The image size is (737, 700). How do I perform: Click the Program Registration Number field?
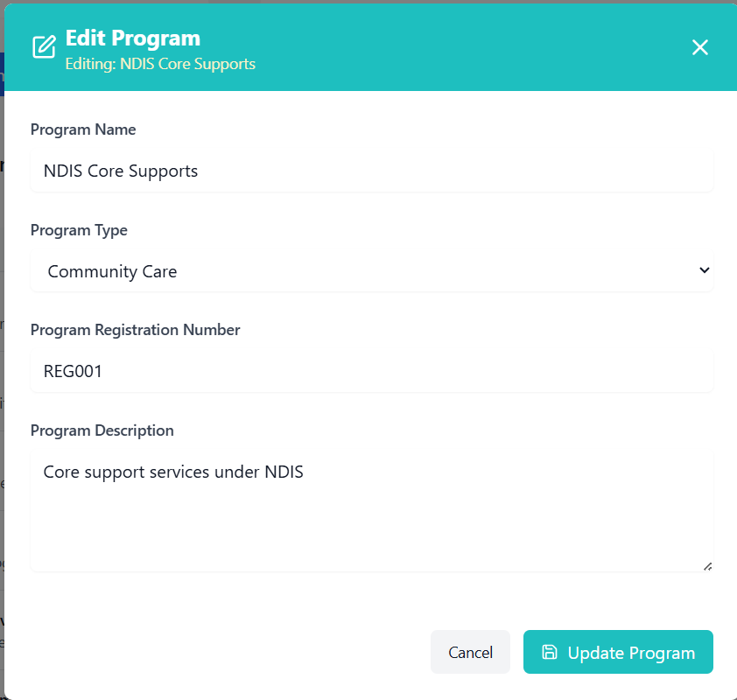371,371
